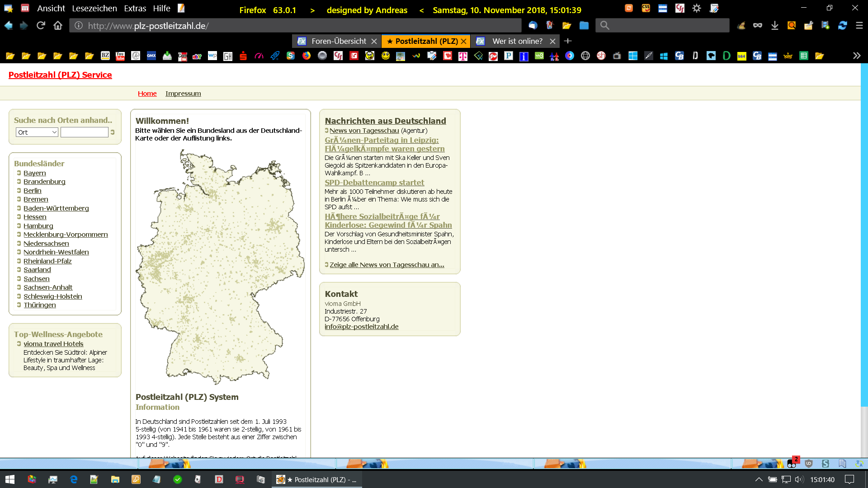Show hidden system tray icons

tap(759, 479)
